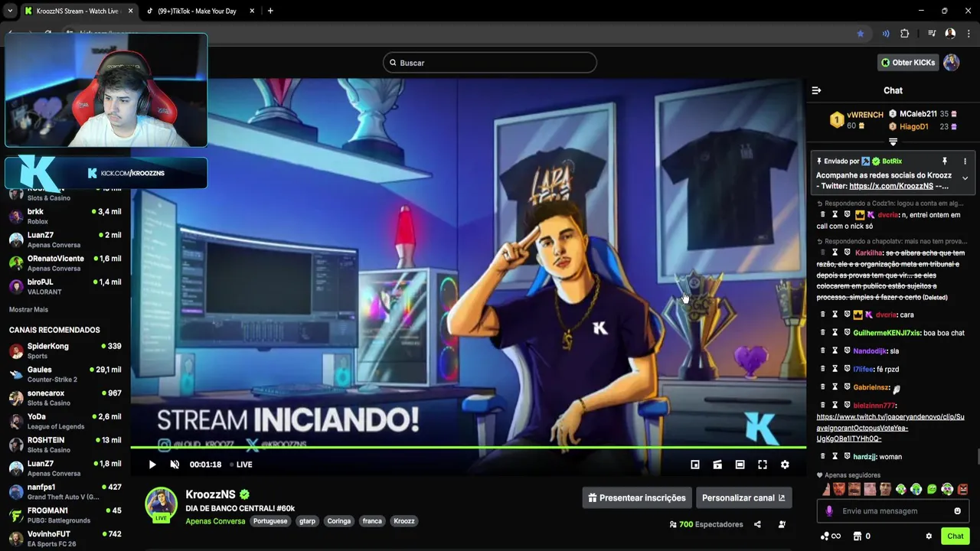
Task: Unmute the stream audio
Action: pyautogui.click(x=175, y=465)
